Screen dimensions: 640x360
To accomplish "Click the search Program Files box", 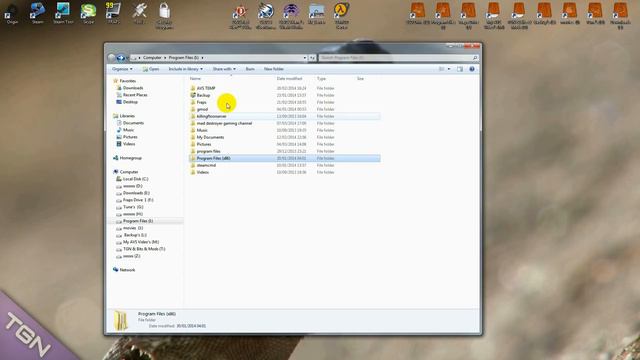I will (x=398, y=58).
